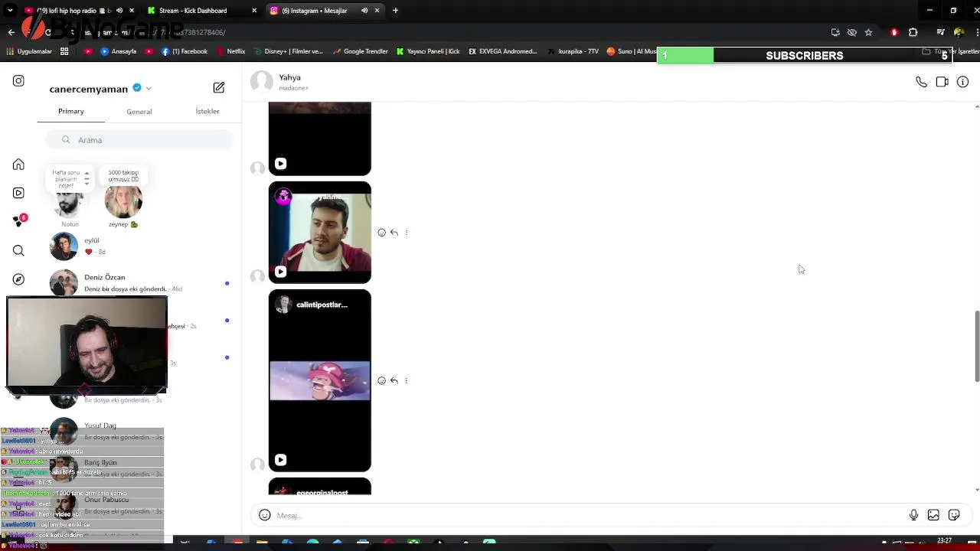The height and width of the screenshot is (551, 980).
Task: Bookmark this page with star icon
Action: (868, 32)
